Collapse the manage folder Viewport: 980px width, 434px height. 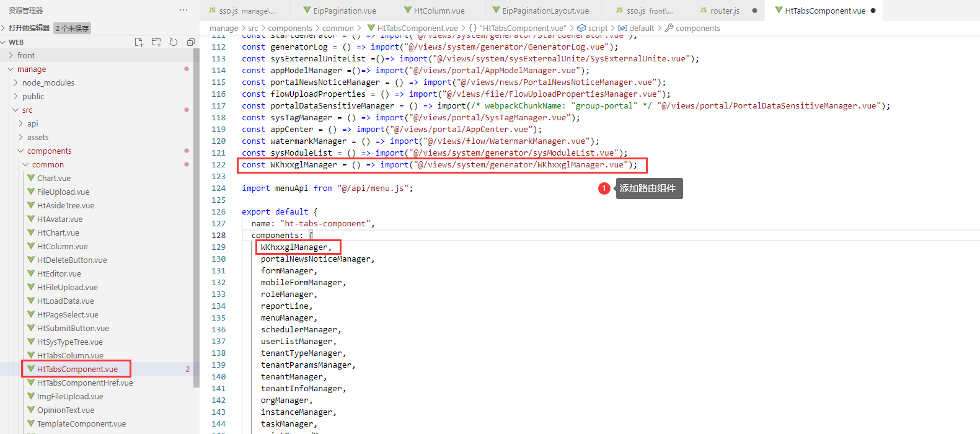pos(11,69)
